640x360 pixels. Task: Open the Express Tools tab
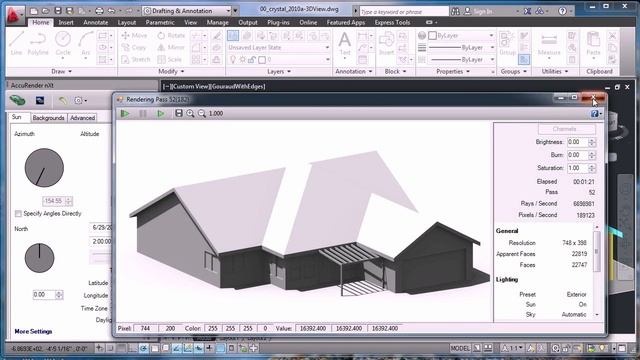point(392,22)
